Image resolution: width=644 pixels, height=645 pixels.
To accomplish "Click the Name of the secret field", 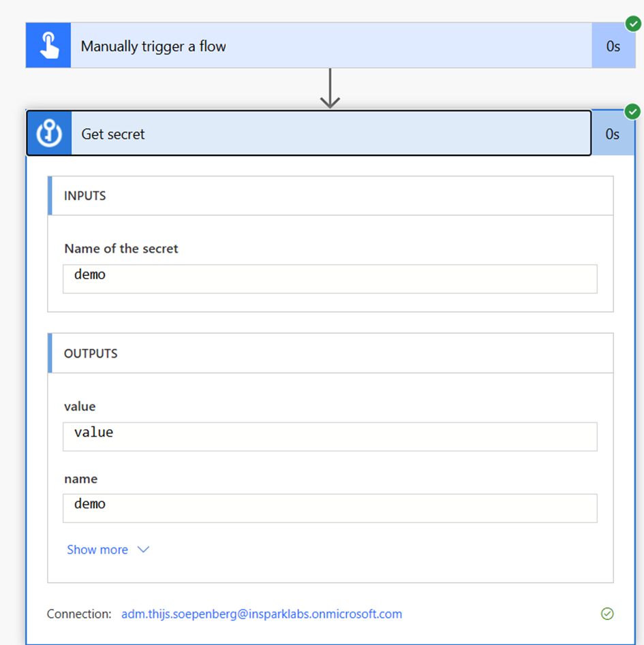I will pos(330,279).
